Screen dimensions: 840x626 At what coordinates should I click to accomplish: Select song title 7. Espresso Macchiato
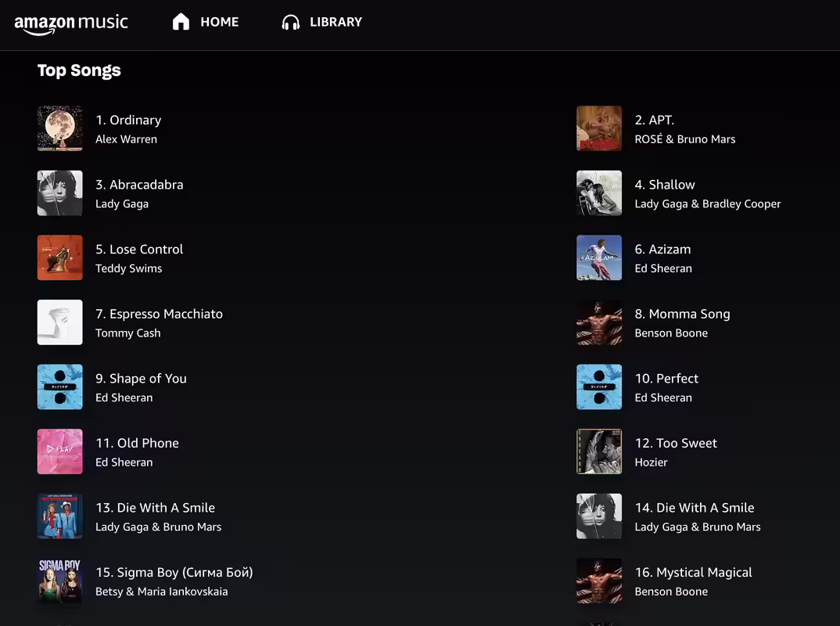pos(159,314)
